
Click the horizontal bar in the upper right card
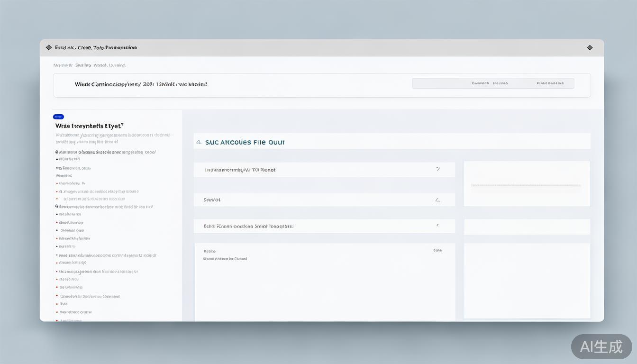(x=526, y=185)
